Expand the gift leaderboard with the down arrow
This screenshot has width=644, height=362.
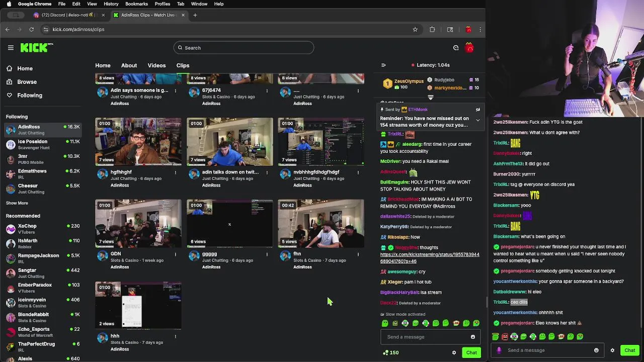click(431, 98)
